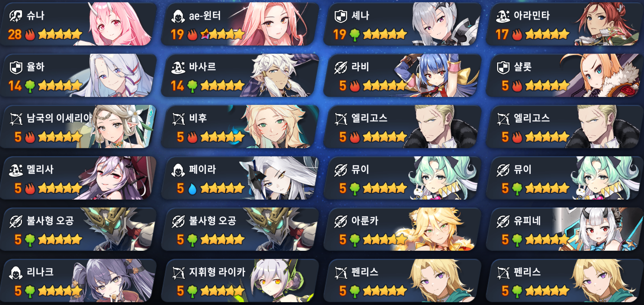Viewport: 644px width, 305px height.
Task: Click the fire element icon on 슈나 card
Action: [30, 35]
